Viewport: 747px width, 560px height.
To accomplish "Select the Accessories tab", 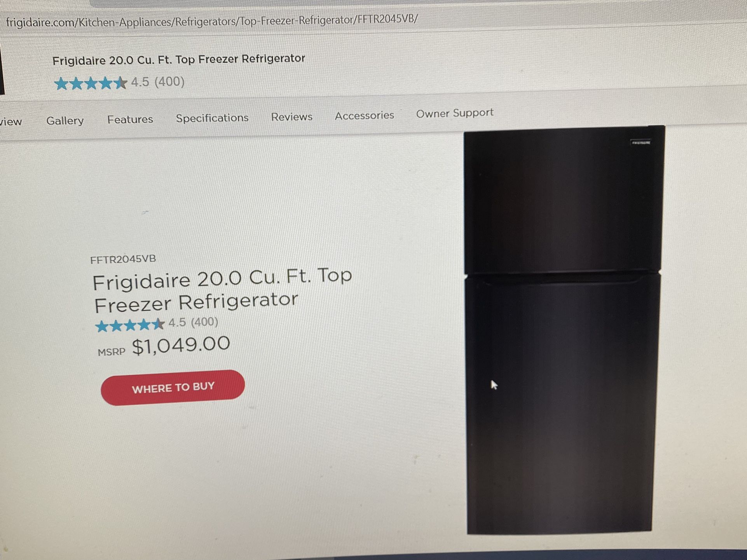I will [x=365, y=115].
